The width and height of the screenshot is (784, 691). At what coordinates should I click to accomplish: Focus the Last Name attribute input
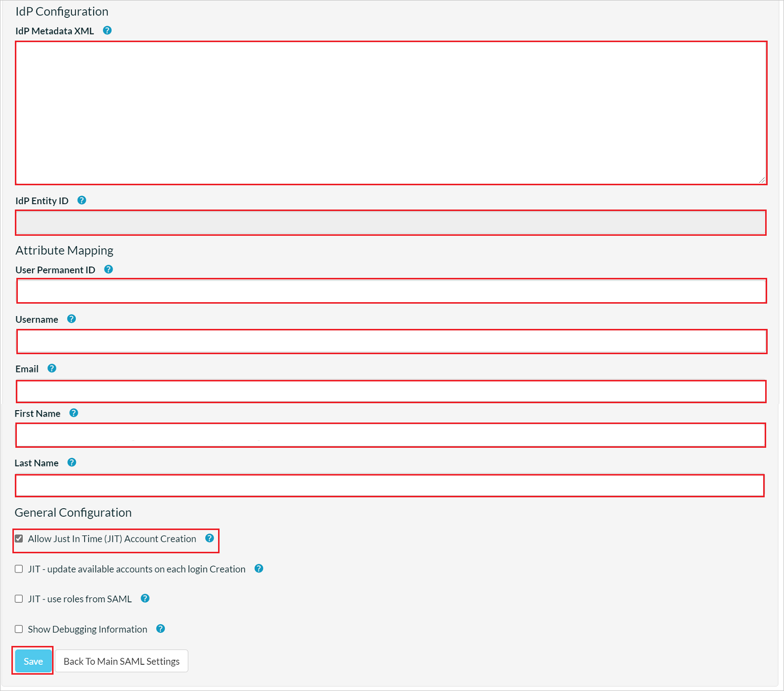point(390,485)
